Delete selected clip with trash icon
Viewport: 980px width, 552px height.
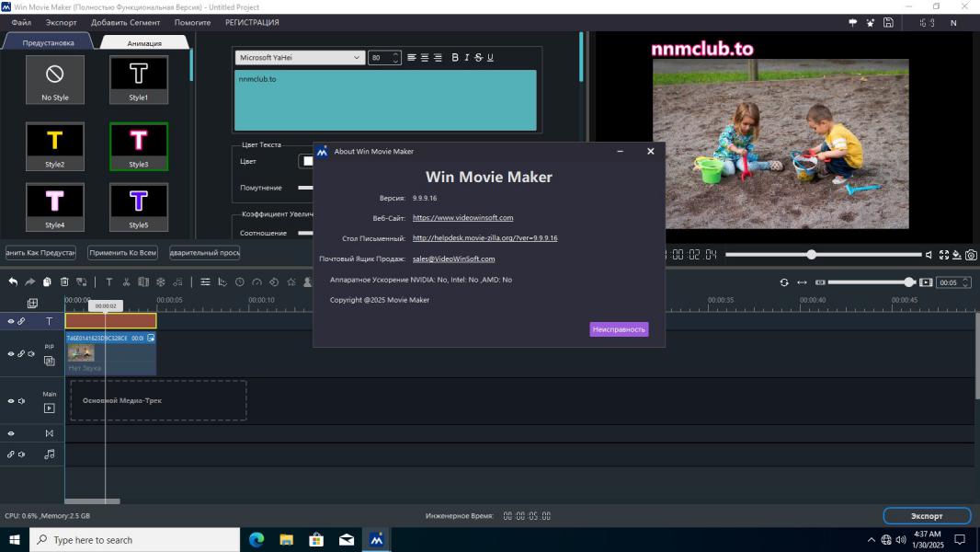(63, 282)
